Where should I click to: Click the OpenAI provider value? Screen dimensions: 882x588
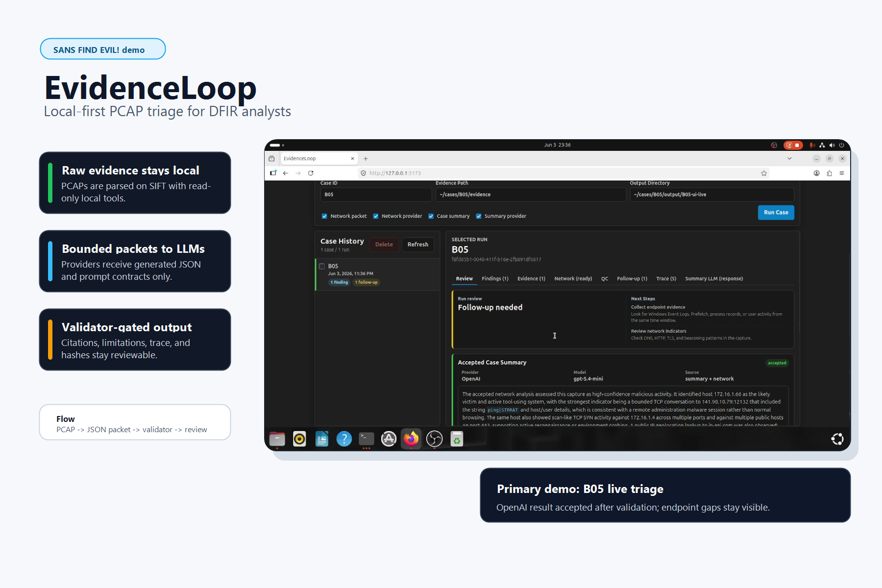click(x=471, y=379)
